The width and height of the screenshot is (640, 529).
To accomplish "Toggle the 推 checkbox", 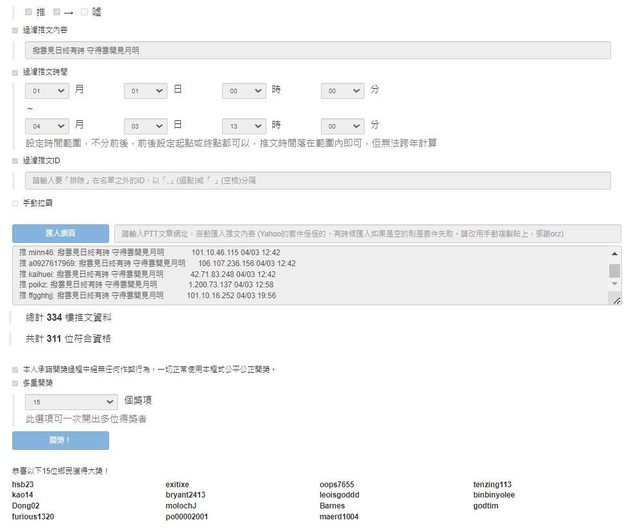I will tap(29, 12).
